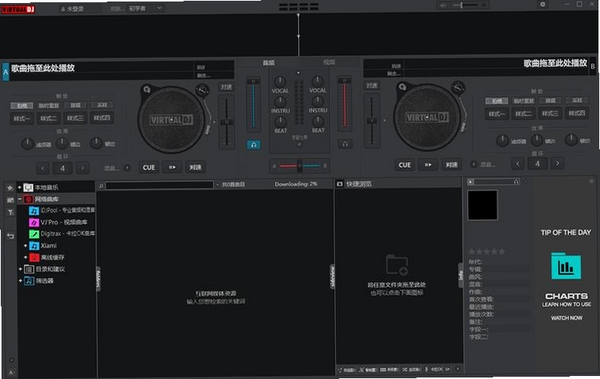Select the 拍点 pad mode on deck A

point(22,106)
